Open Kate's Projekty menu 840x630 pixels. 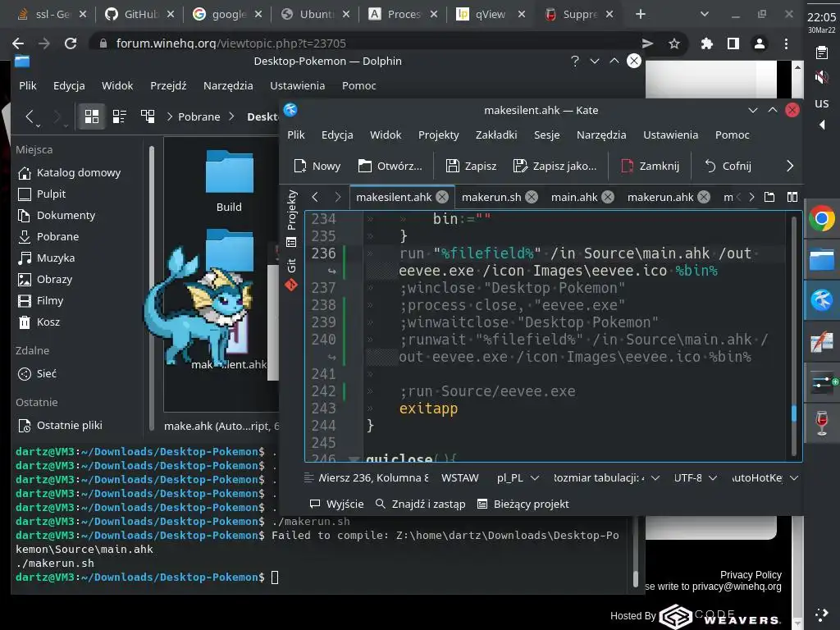click(438, 135)
